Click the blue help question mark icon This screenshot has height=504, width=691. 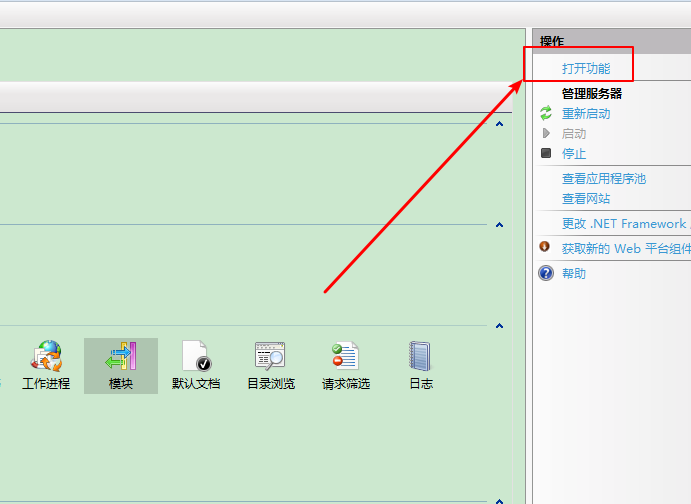click(546, 273)
